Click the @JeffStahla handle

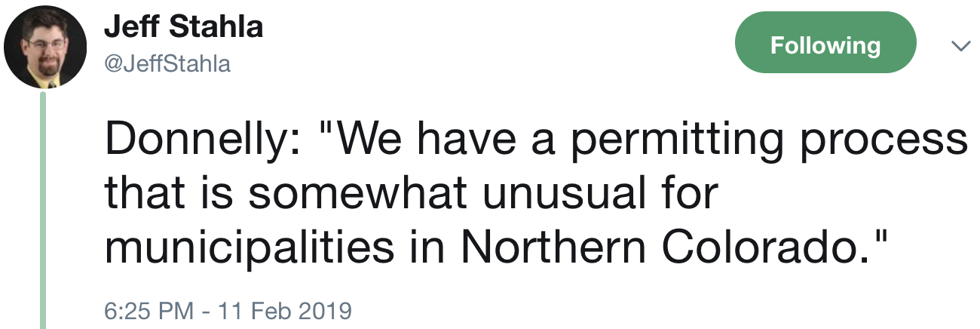pyautogui.click(x=167, y=64)
